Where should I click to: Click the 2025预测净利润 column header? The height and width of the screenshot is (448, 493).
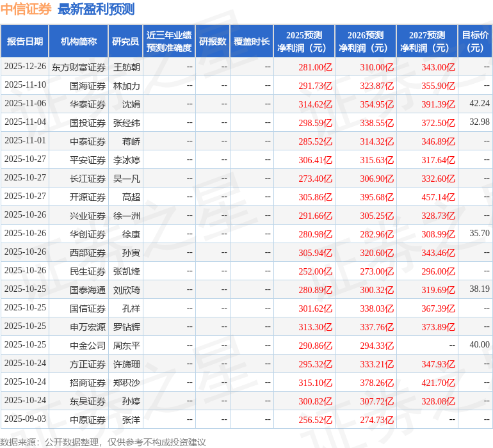304,42
